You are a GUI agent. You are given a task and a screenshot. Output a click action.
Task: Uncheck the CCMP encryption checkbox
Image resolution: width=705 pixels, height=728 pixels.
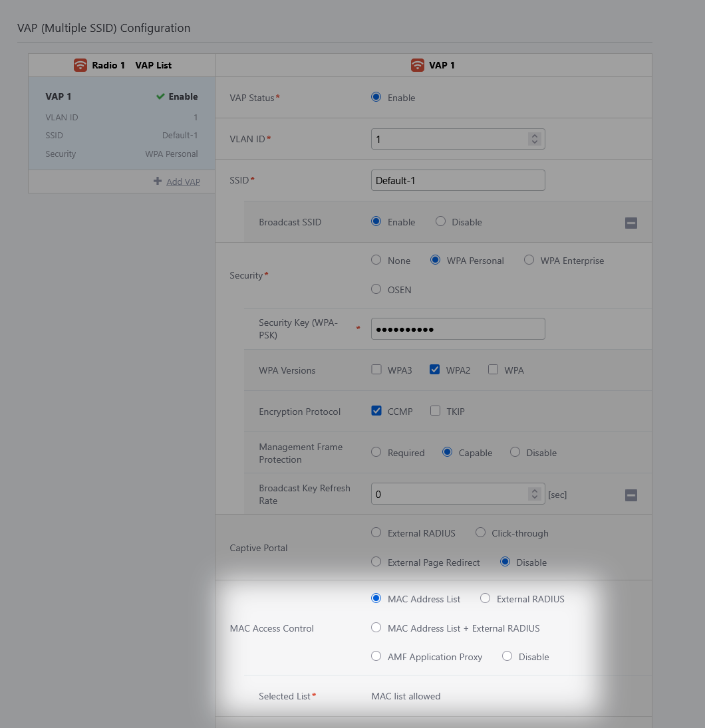coord(376,411)
